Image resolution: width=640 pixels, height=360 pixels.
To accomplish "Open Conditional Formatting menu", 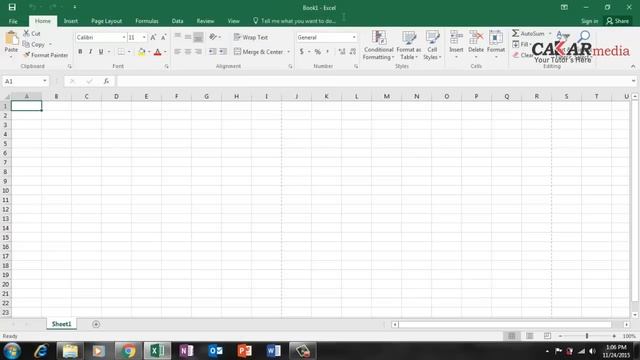I will click(x=378, y=45).
